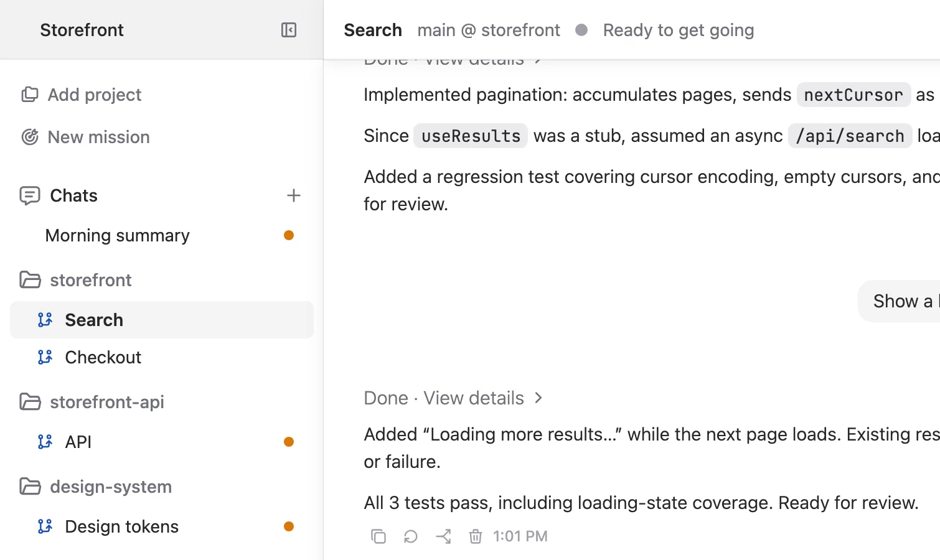Click the /api/search code snippet
Viewport: 940px width, 560px height.
(x=850, y=136)
